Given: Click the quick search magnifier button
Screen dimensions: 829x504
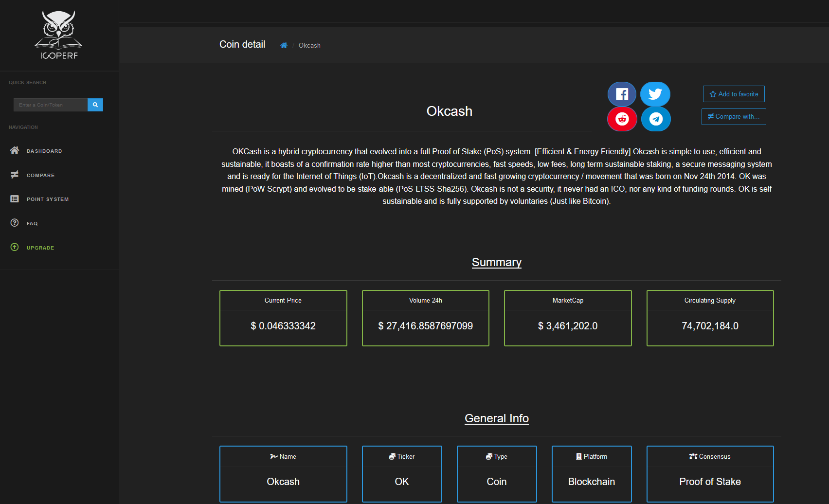Looking at the screenshot, I should click(x=95, y=105).
